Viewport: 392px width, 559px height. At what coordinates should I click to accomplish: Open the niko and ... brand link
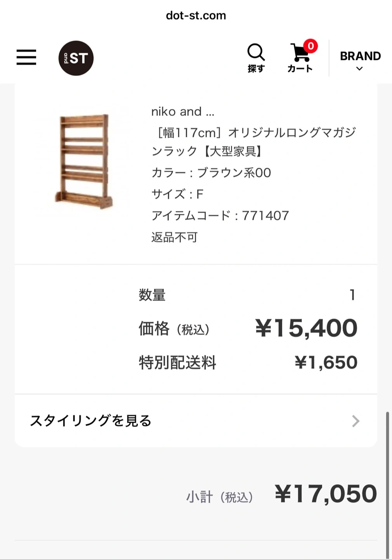tap(182, 112)
